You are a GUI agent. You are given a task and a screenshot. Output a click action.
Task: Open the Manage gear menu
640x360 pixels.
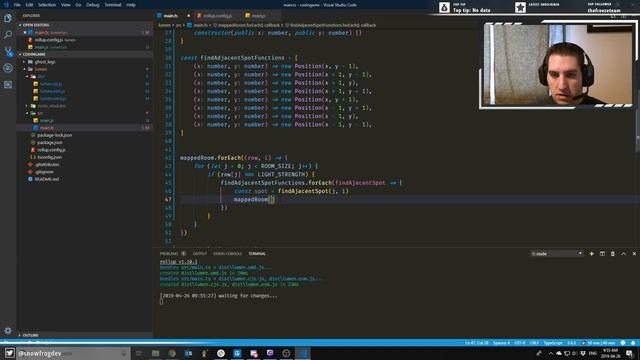[x=8, y=330]
